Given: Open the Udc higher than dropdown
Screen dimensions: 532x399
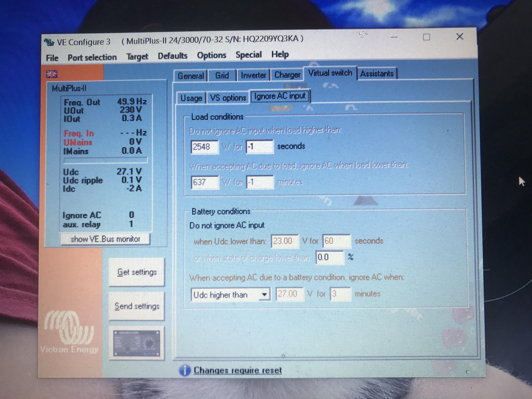Looking at the screenshot, I should coord(264,295).
